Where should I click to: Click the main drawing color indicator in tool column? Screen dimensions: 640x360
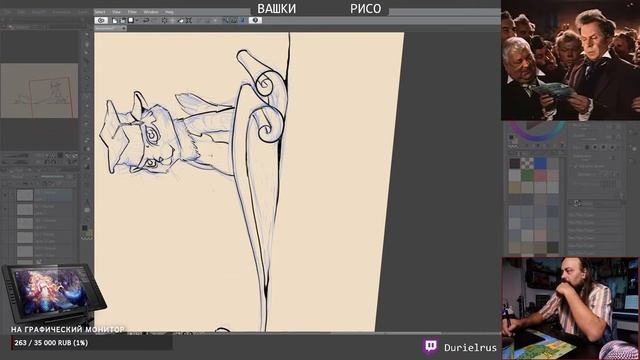coord(84,228)
